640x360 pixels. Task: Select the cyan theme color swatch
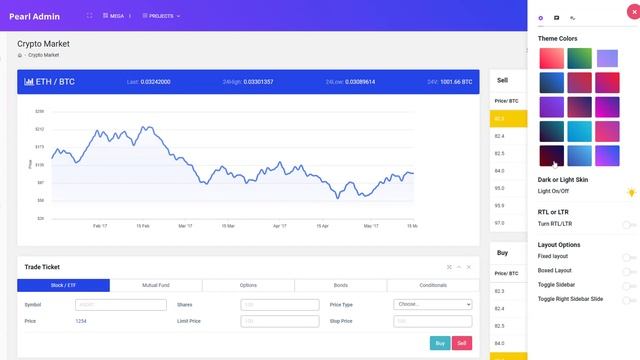click(x=579, y=131)
